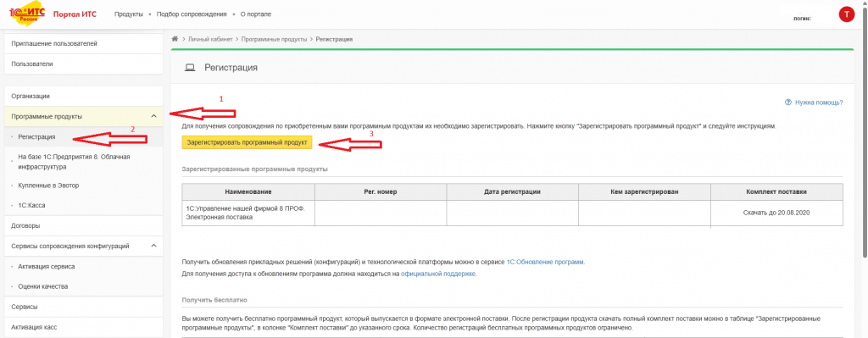Click the question mark help icon

click(787, 103)
